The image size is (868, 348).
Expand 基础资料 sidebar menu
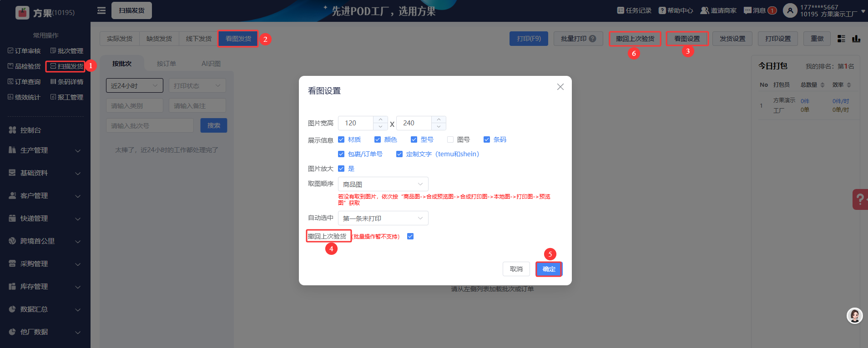click(x=45, y=173)
